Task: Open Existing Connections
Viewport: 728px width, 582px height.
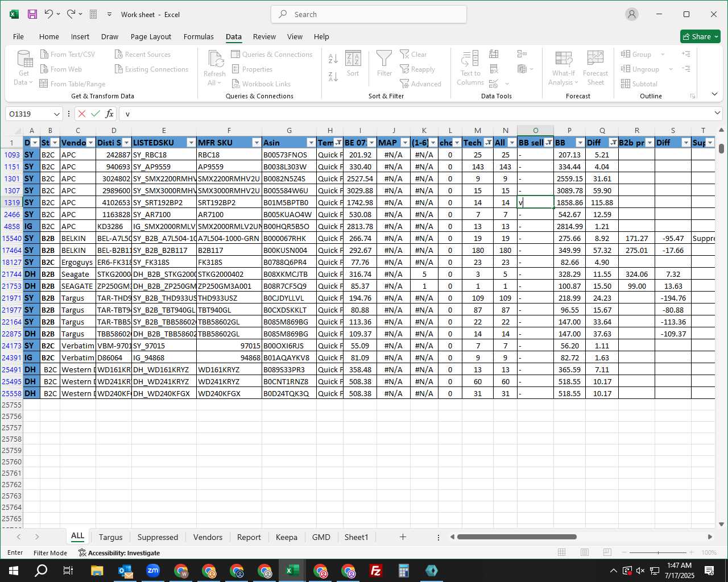Action: tap(151, 69)
